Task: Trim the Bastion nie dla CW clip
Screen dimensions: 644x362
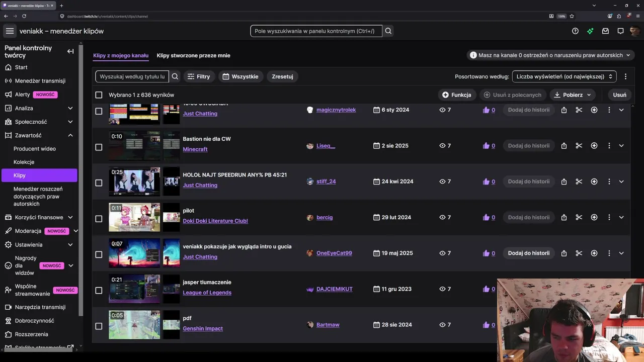Action: 579,146
